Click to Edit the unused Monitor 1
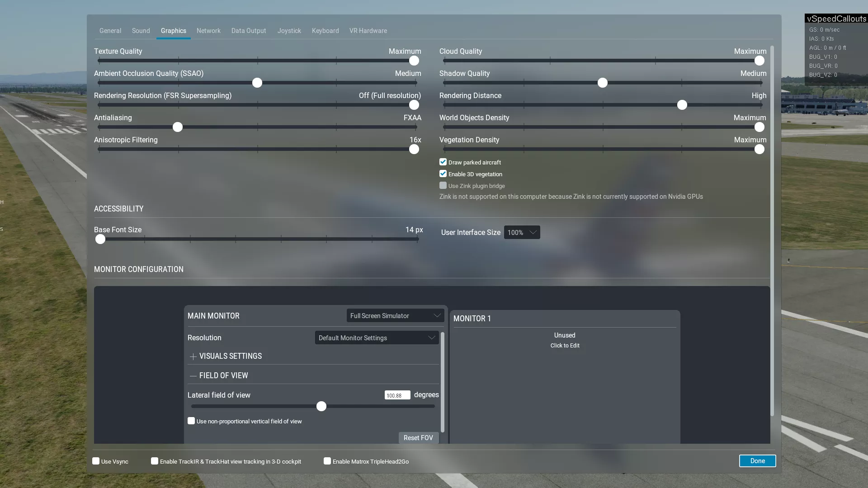The width and height of the screenshot is (868, 488). pos(565,346)
